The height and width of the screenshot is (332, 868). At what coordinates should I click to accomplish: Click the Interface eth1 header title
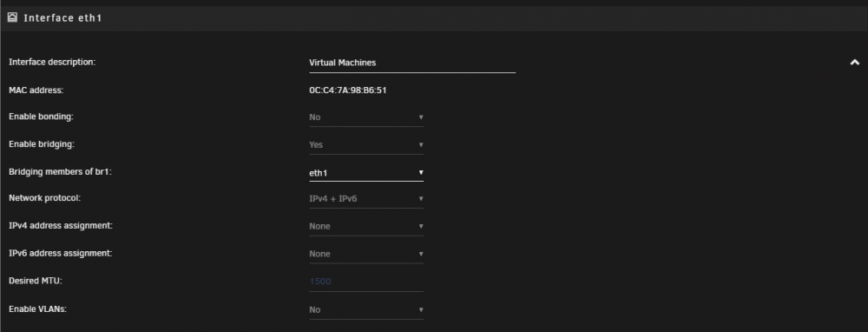[62, 17]
